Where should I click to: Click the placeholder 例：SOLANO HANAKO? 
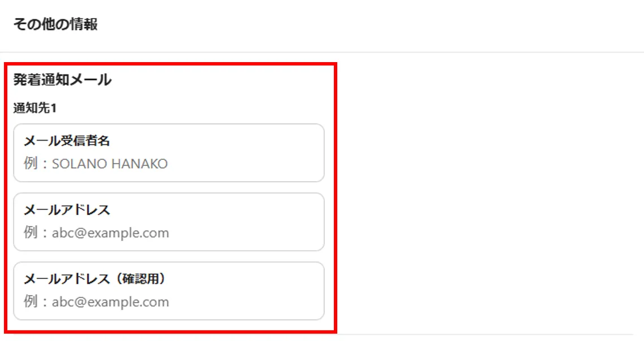pos(96,164)
